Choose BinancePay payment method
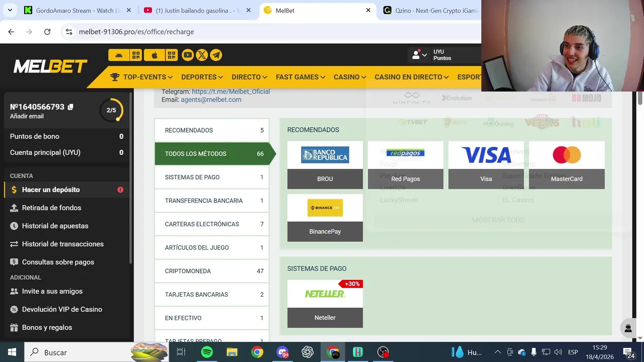Screen dimensions: 644x362 325,218
